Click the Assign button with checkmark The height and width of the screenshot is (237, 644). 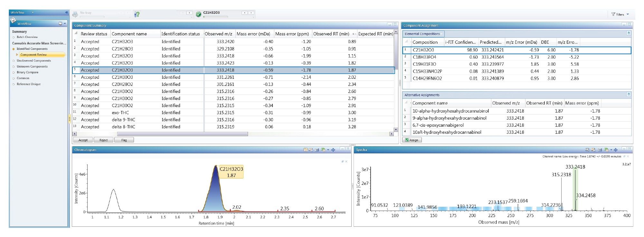point(412,140)
